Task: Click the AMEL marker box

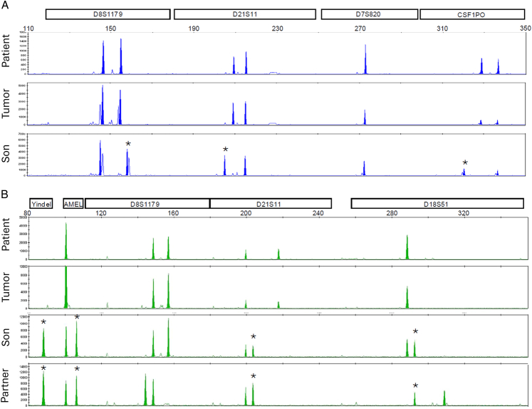Action: [x=73, y=204]
